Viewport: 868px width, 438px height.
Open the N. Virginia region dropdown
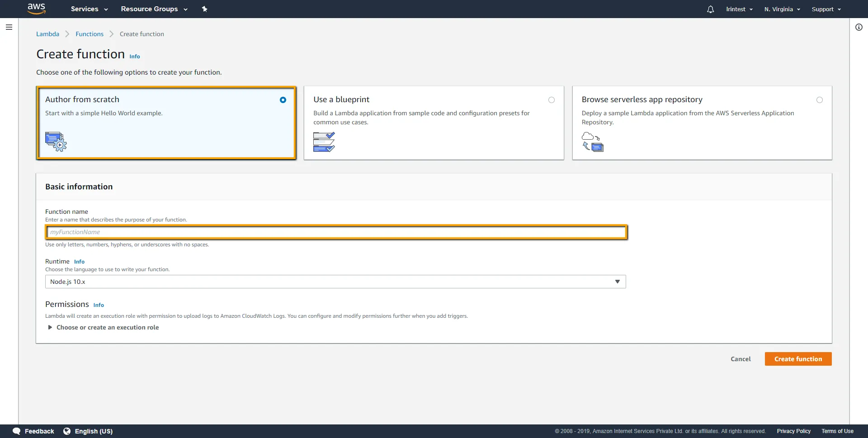(782, 9)
